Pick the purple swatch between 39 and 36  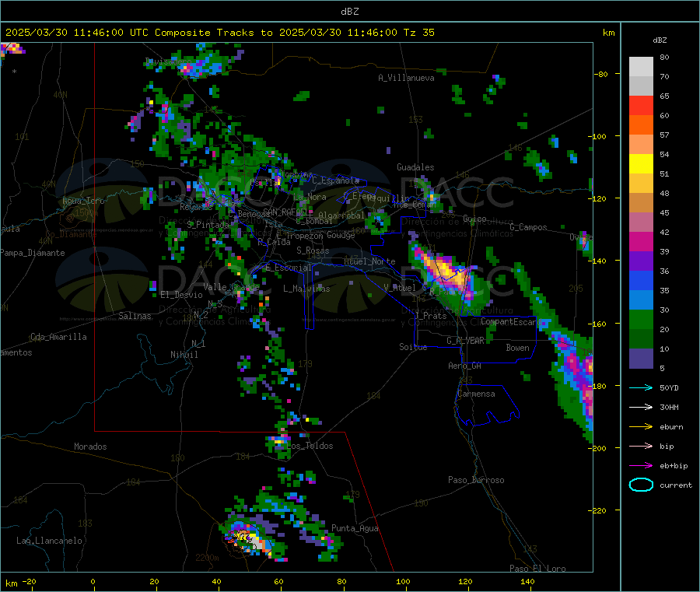(x=641, y=261)
